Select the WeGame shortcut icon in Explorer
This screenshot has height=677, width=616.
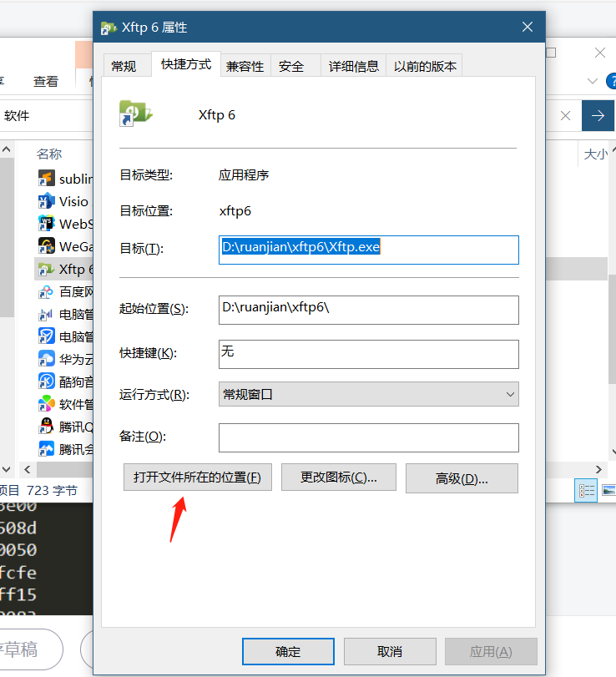click(46, 246)
